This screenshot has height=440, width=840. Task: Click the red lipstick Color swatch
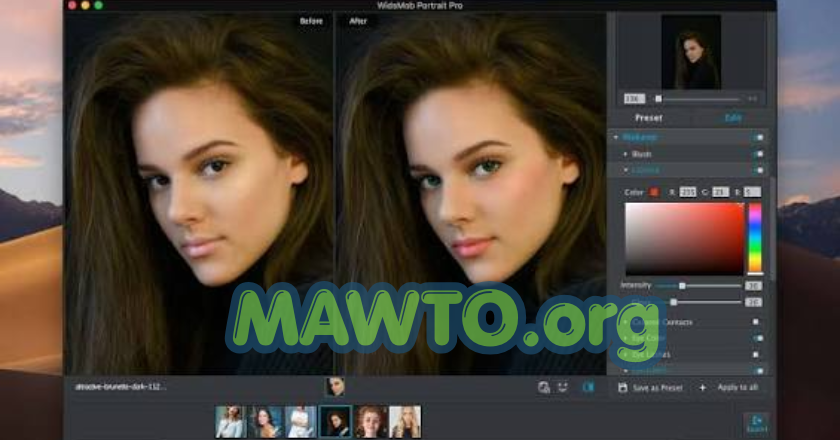pos(654,192)
